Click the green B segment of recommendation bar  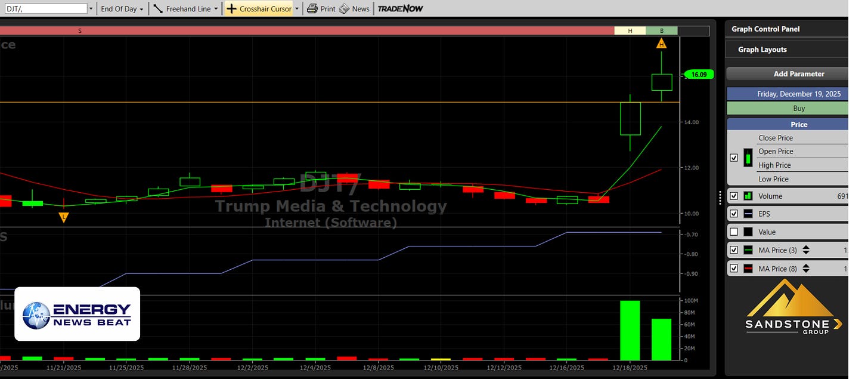point(661,30)
